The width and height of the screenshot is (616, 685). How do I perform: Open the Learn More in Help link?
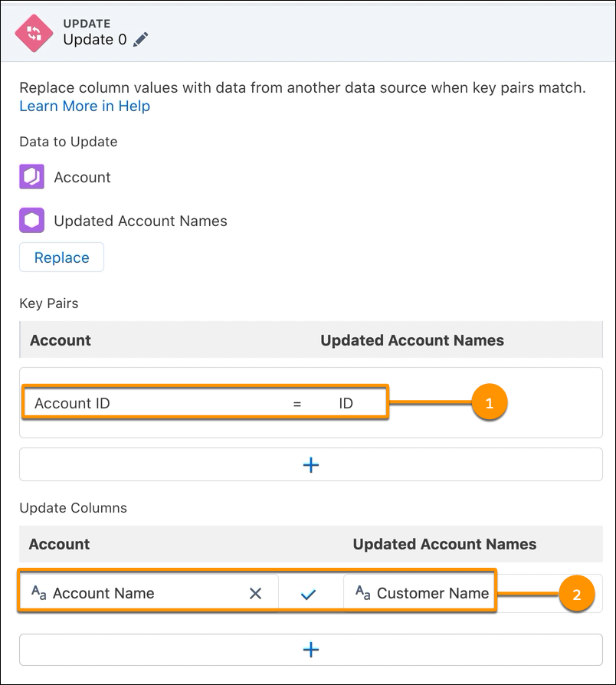coord(84,106)
